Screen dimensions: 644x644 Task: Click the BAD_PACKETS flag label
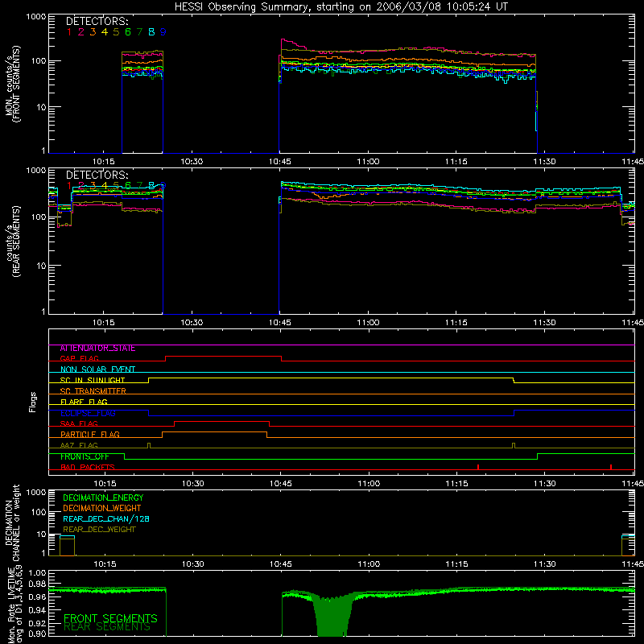tap(88, 468)
